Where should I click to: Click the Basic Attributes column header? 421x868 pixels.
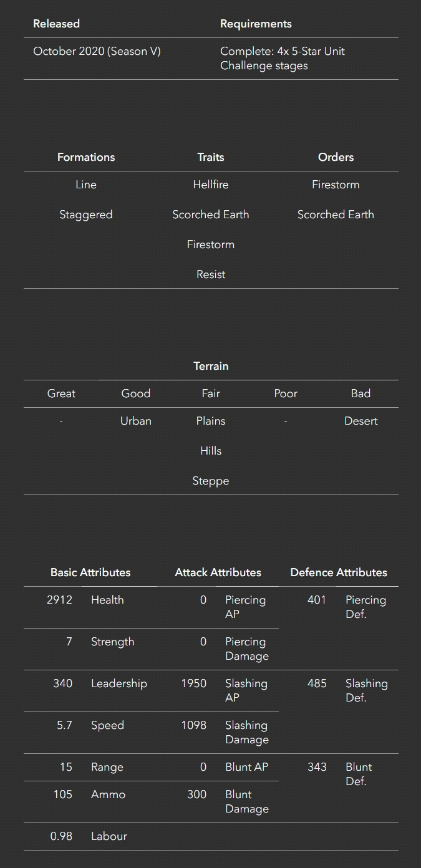90,572
